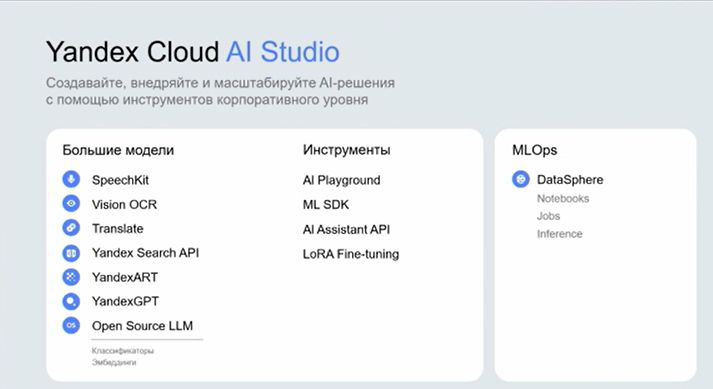Open SpeechKit service label
Screen dimensions: 713x389
120,180
